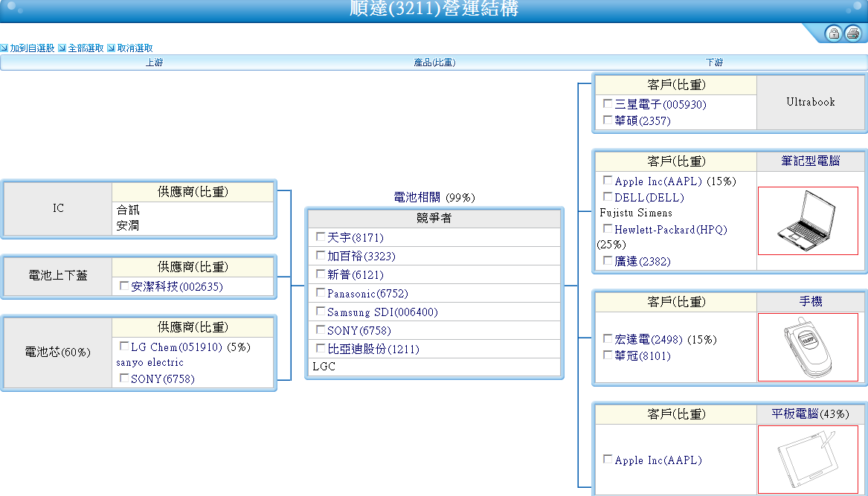This screenshot has width=868, height=496.
Task: Click the 競爭者 table header
Action: [x=434, y=219]
